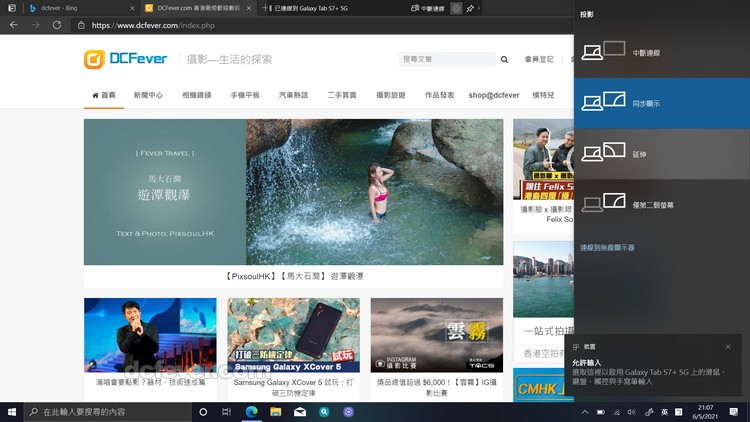Click the browser refresh icon
Viewport: 750px width, 422px height.
[57, 24]
